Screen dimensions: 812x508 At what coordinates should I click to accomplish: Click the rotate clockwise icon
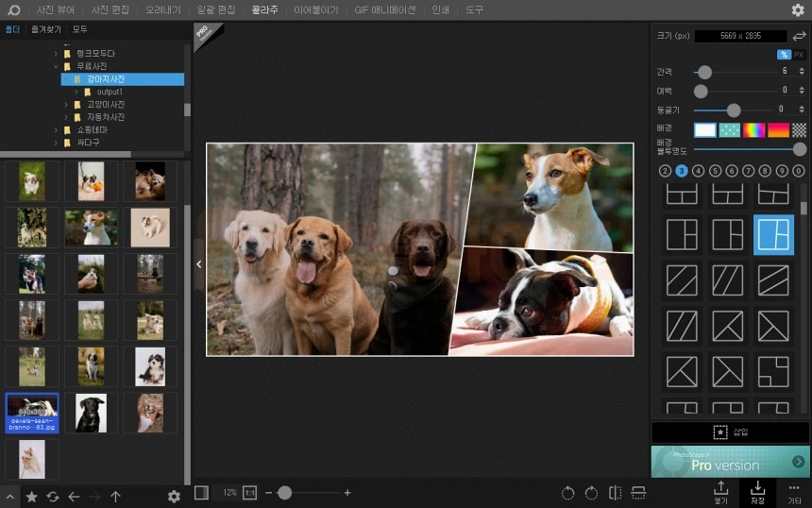tap(591, 493)
